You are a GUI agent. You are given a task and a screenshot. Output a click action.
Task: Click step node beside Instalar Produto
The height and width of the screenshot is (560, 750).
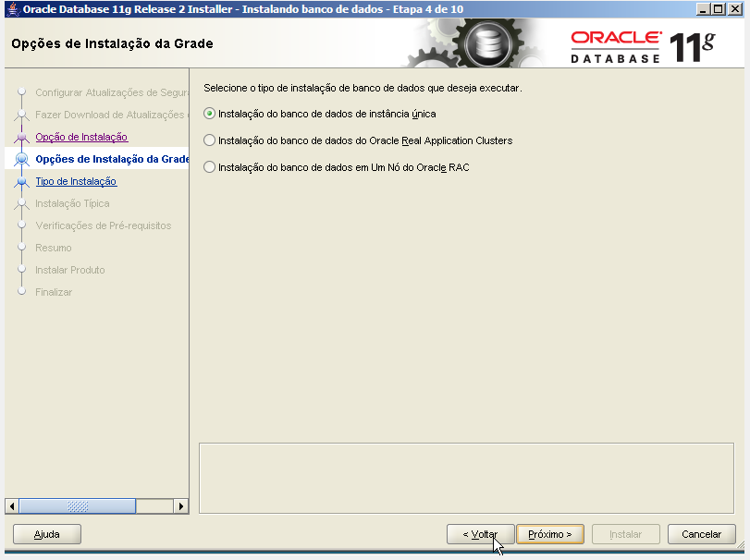(x=21, y=269)
